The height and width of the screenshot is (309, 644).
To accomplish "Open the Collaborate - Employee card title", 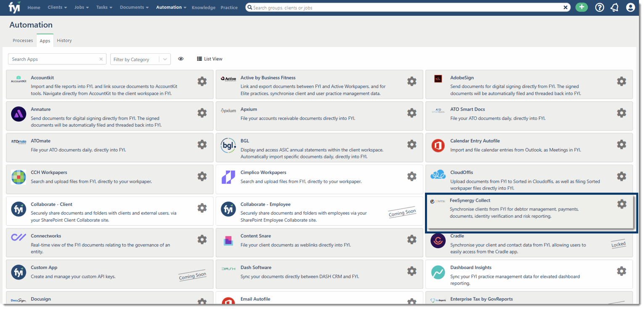I will [265, 204].
